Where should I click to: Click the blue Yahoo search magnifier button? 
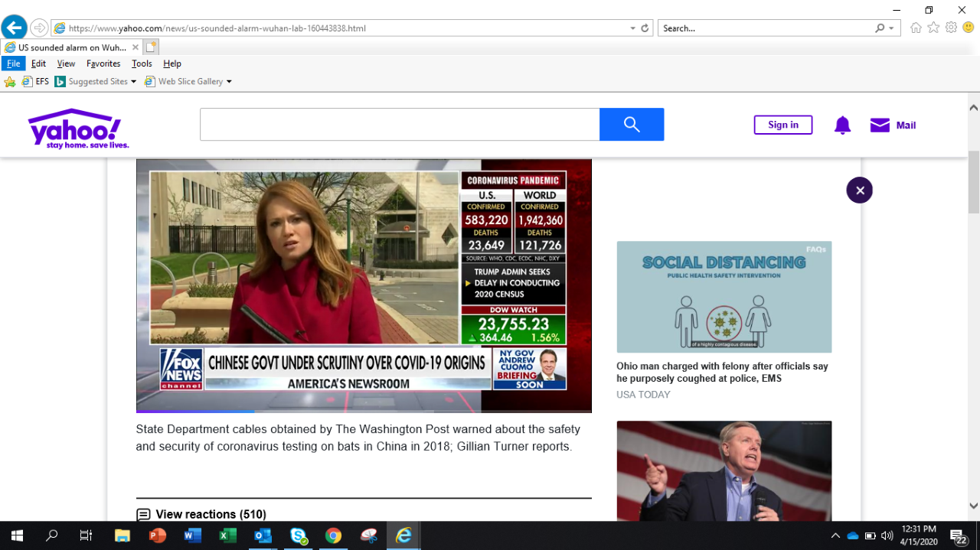pos(632,125)
